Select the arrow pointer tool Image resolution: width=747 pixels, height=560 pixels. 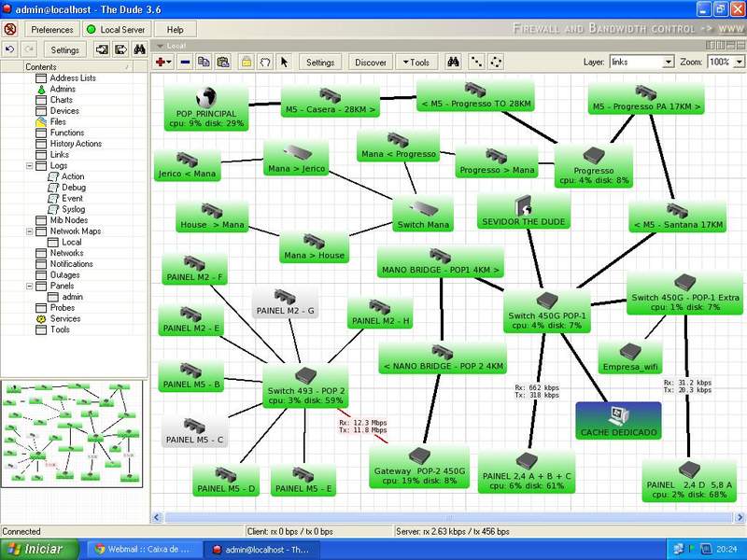285,62
